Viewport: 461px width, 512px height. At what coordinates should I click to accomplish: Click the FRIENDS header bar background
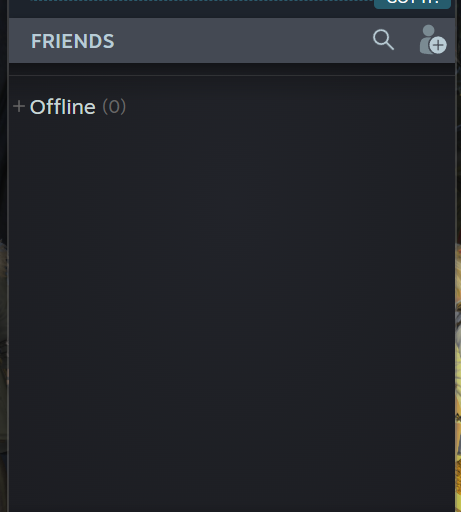(232, 41)
